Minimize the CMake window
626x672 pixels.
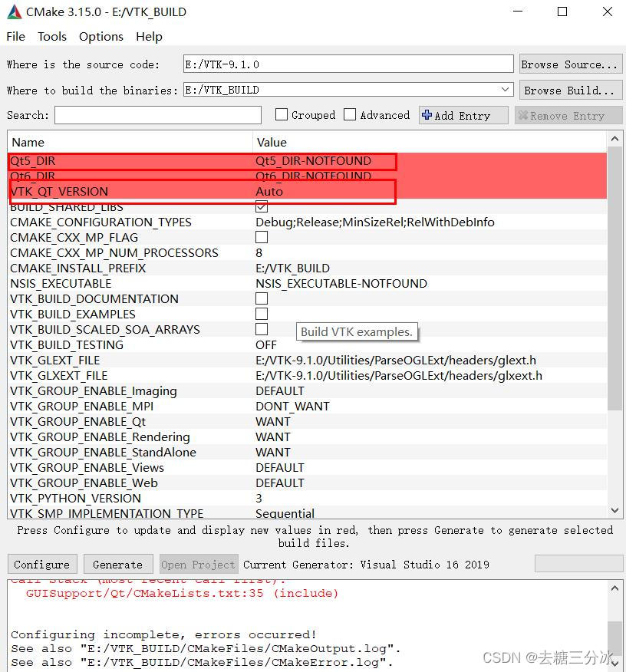pos(518,12)
